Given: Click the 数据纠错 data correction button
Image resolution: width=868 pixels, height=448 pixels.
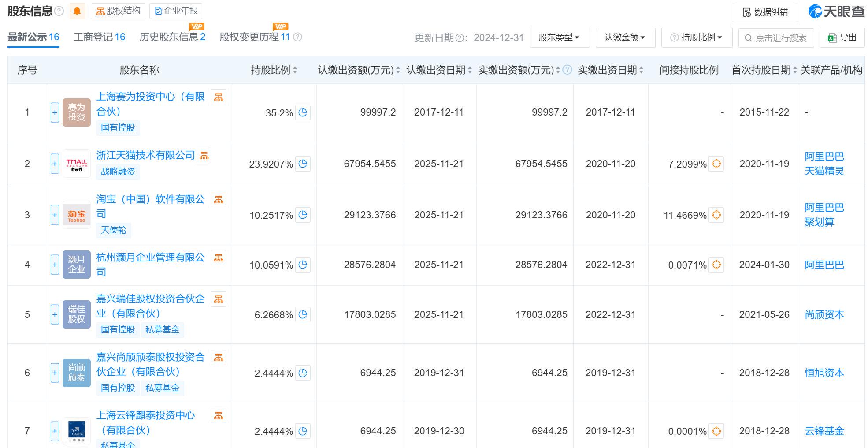Looking at the screenshot, I should click(764, 12).
